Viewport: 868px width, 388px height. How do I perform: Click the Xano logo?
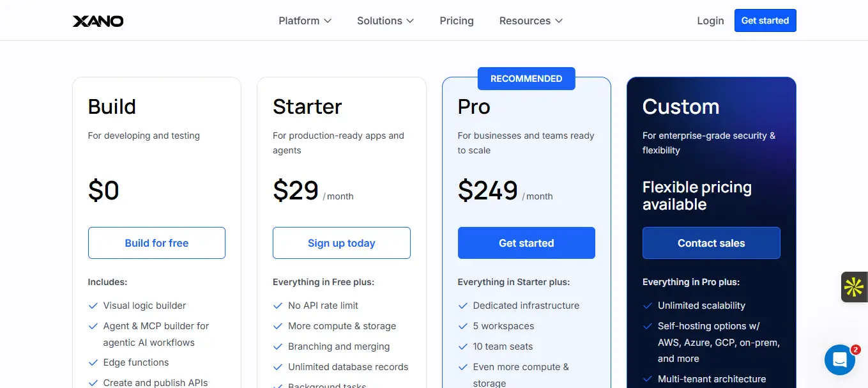click(x=98, y=21)
